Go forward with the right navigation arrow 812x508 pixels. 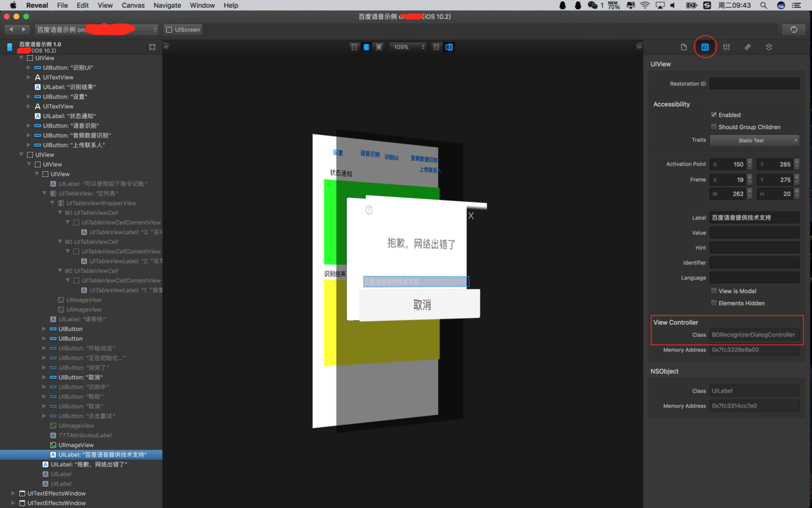(24, 29)
